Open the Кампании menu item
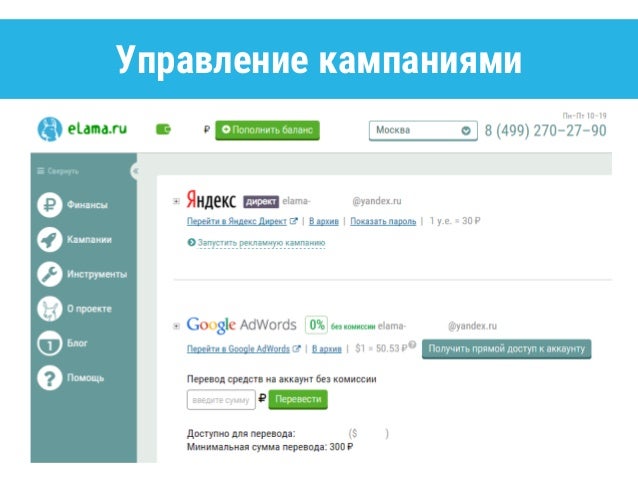Viewport: 638px width, 479px height. tap(89, 239)
